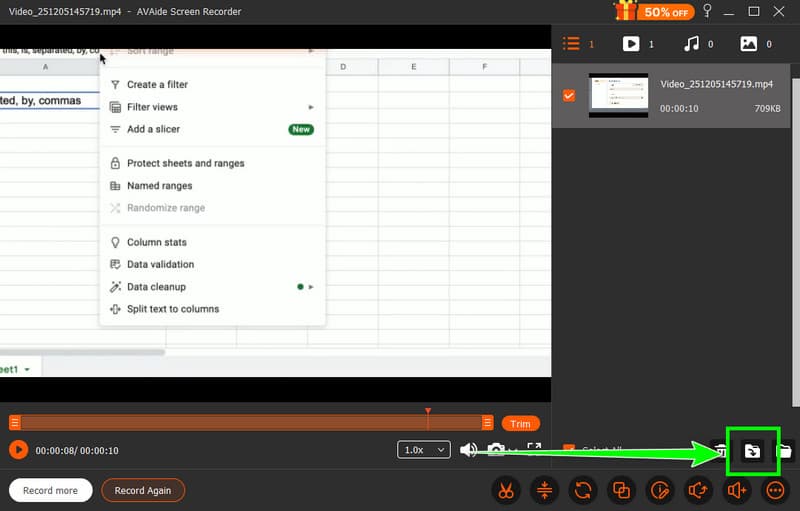The height and width of the screenshot is (511, 800).
Task: Click the Trim button
Action: click(520, 423)
